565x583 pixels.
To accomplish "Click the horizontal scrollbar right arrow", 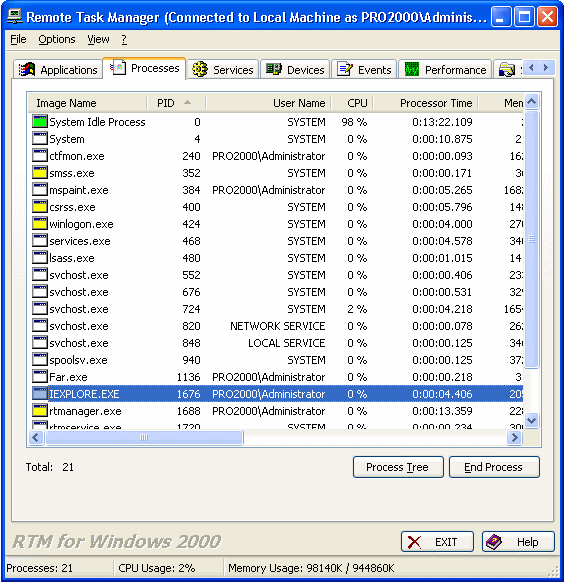I will click(x=515, y=437).
